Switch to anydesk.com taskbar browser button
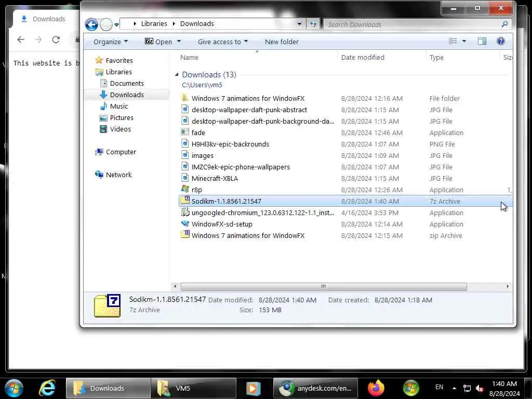The height and width of the screenshot is (399, 532). coord(315,388)
